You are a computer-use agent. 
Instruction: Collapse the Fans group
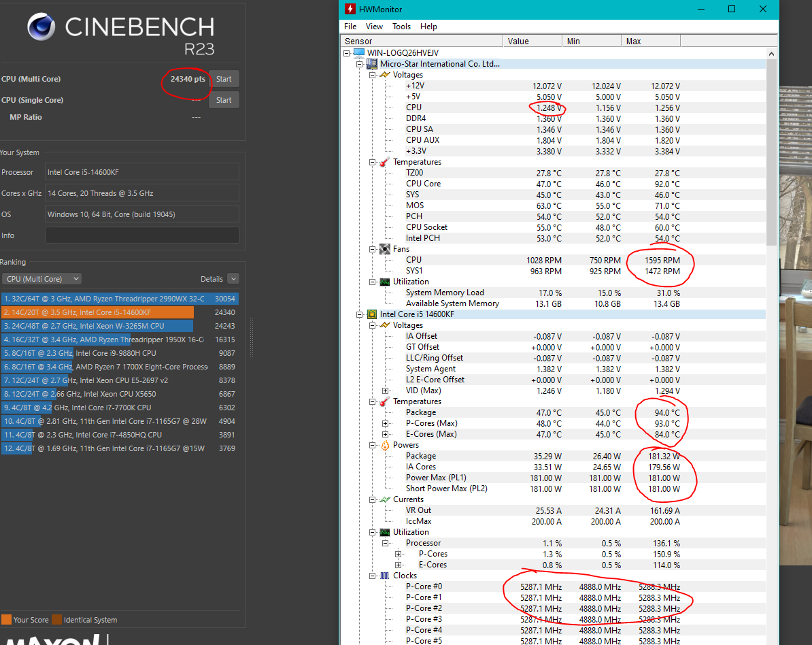373,249
